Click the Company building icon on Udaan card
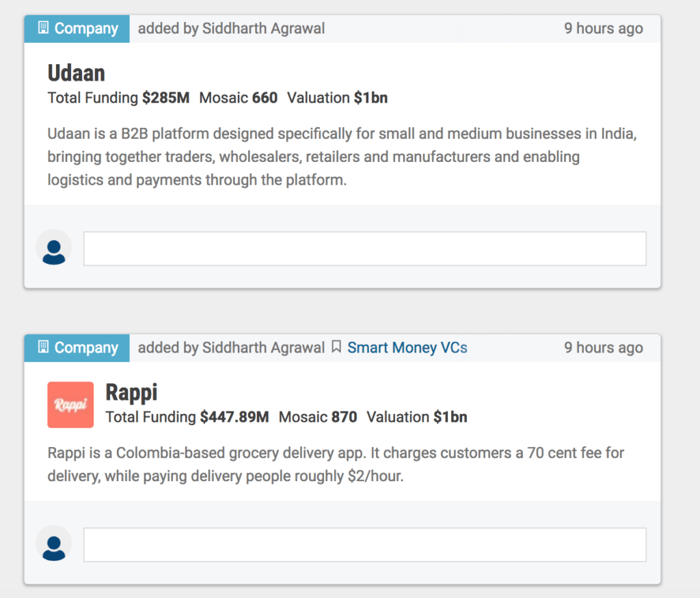 click(x=43, y=27)
